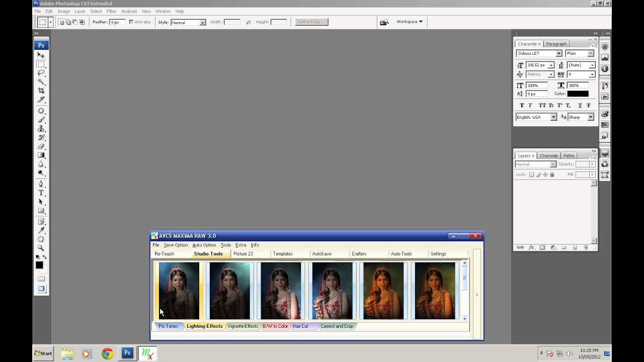Select the Zoom tool
Viewport: 644px width, 362px height.
click(41, 248)
